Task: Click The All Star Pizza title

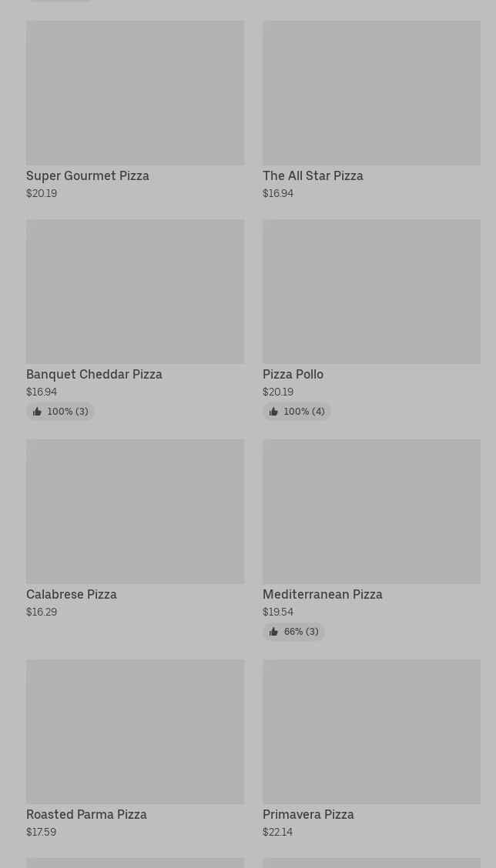Action: pos(313,175)
